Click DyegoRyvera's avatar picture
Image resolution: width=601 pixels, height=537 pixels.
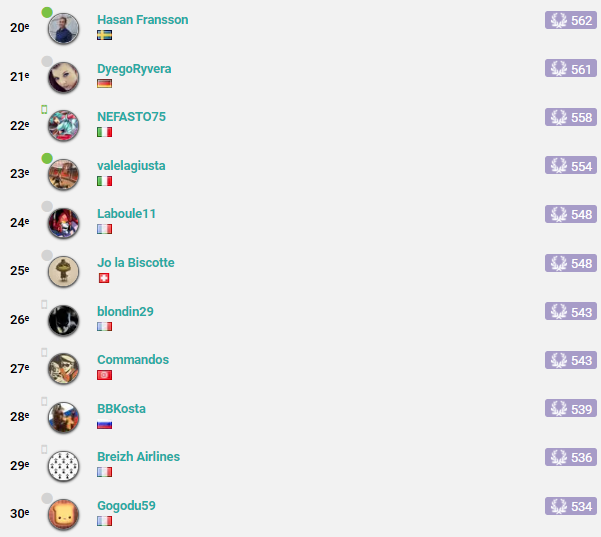pos(63,77)
